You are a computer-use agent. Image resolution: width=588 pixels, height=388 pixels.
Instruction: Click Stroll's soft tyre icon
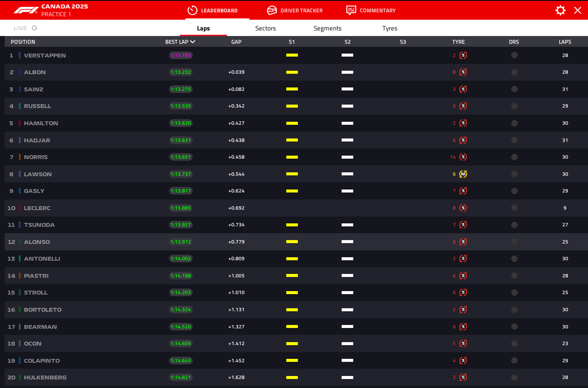click(463, 292)
